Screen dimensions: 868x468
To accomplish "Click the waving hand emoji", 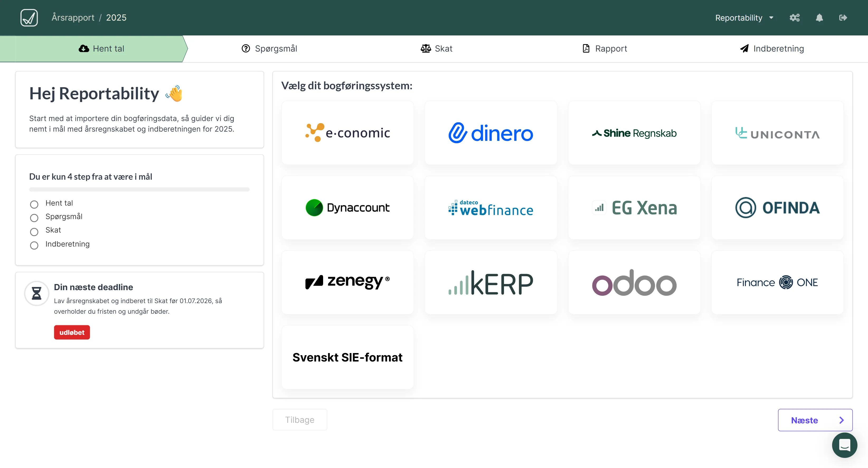I will click(x=174, y=94).
